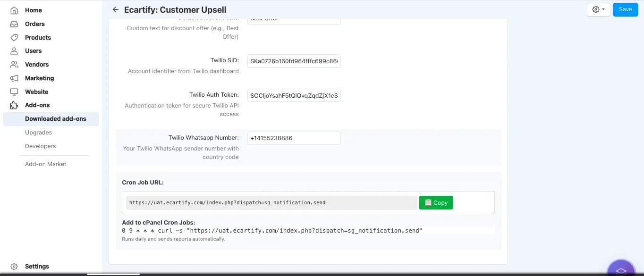Go to the Upgrades submenu item
The height and width of the screenshot is (276, 644).
(x=38, y=133)
